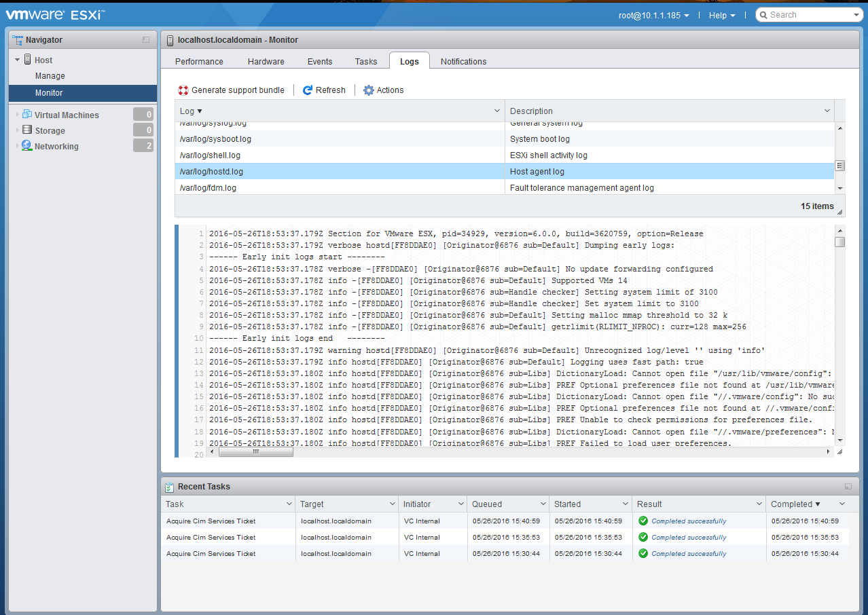
Task: Click the VMware ESXi logo
Action: click(53, 14)
